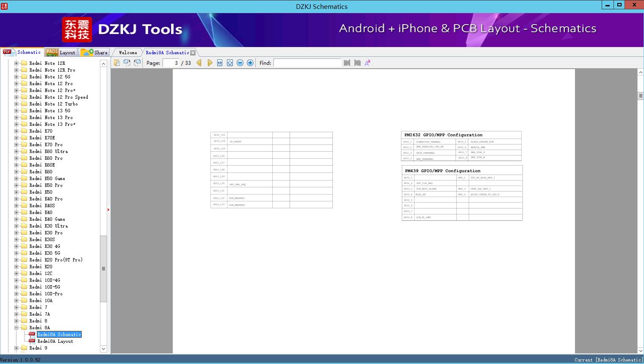Expand Redmi Note 12 5G folder

point(17,77)
